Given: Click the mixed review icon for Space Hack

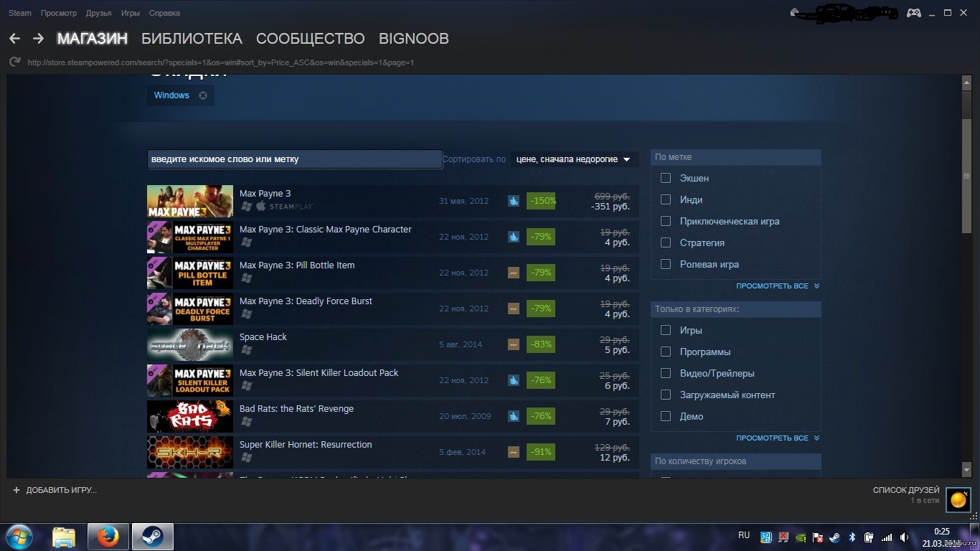Looking at the screenshot, I should pos(514,344).
